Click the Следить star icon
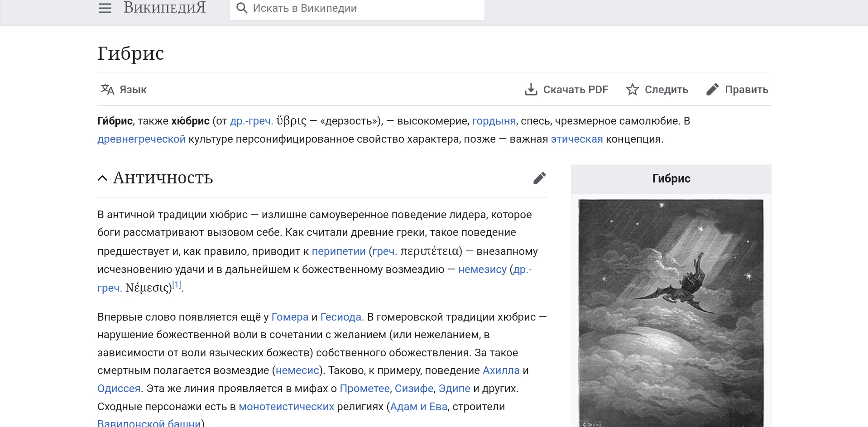 coord(633,90)
